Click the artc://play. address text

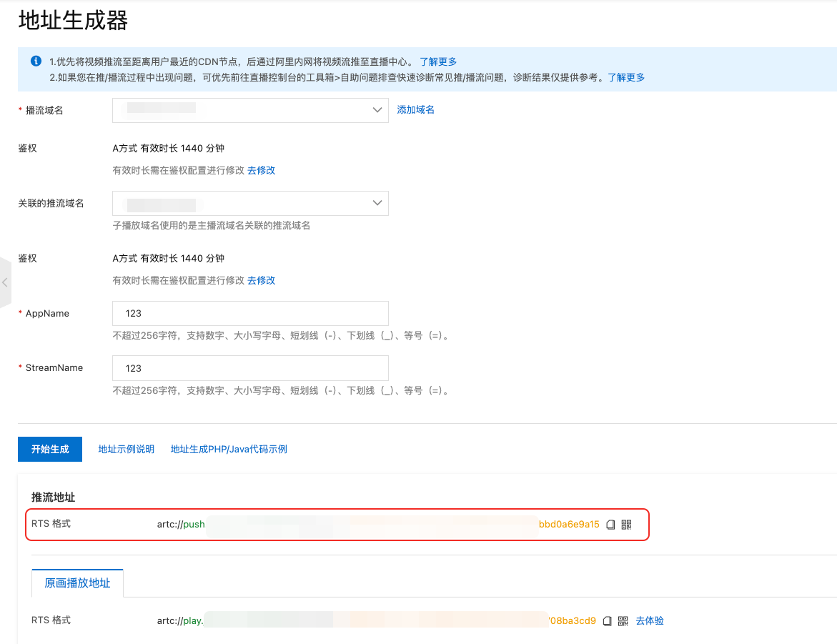point(180,621)
